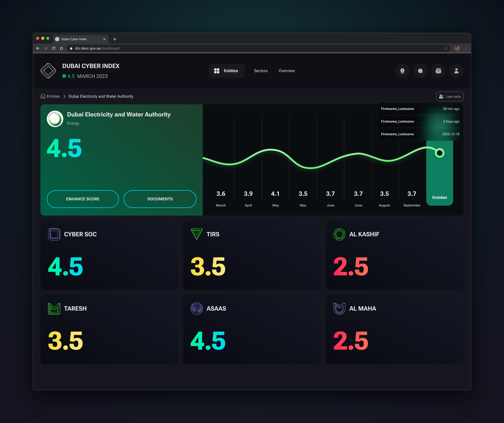Click the address bar URL field
Screen dimensions: 504x423
(x=259, y=48)
